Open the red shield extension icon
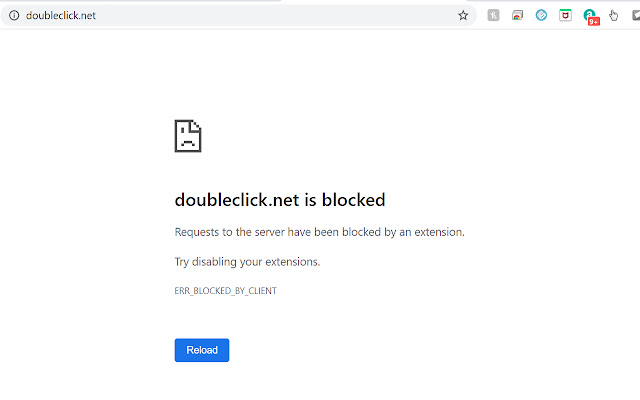This screenshot has width=640, height=400. point(566,15)
